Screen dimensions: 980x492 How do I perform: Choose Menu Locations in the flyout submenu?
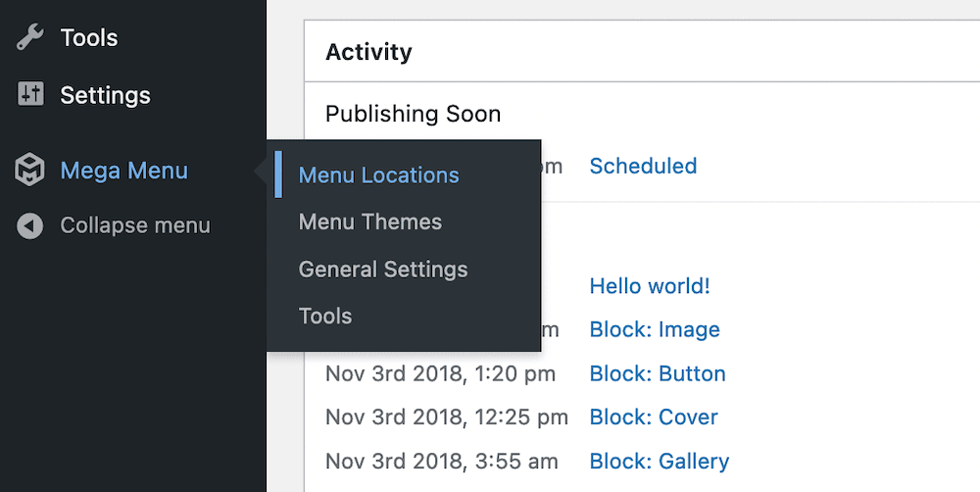click(x=378, y=175)
